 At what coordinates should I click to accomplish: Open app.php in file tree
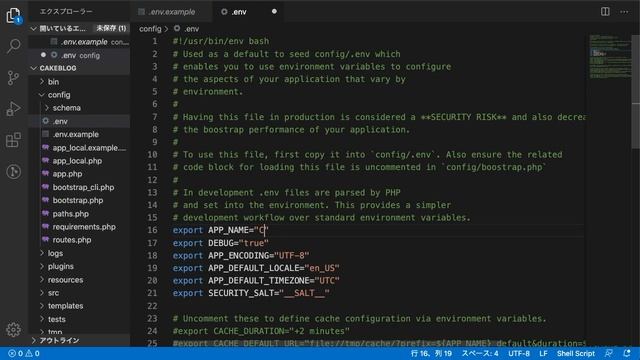pos(79,174)
